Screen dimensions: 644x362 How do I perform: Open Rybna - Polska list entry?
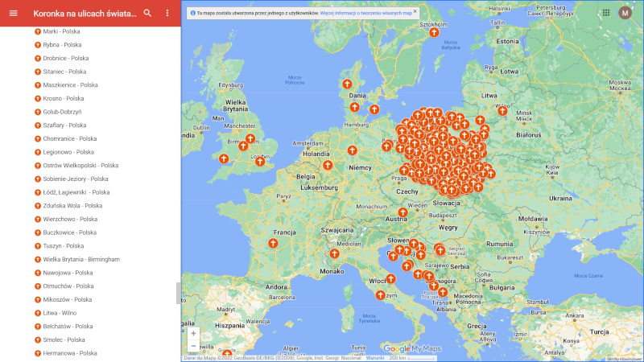[x=63, y=45]
